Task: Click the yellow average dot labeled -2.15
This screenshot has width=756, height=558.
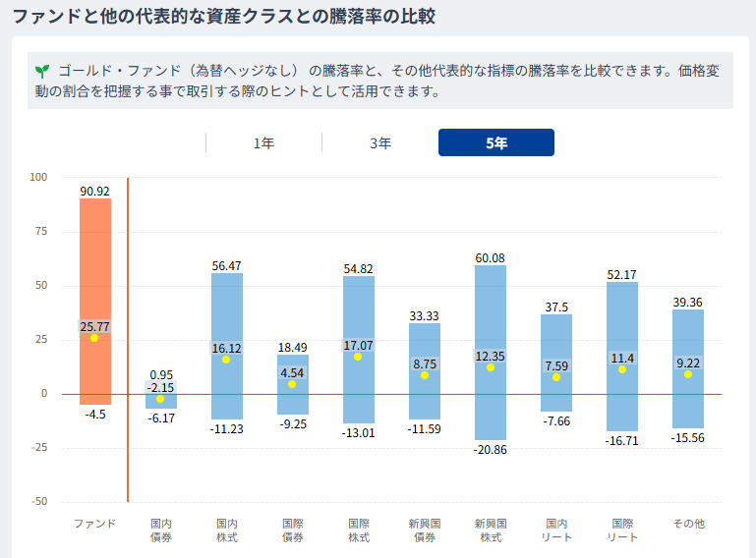Action: pos(160,399)
